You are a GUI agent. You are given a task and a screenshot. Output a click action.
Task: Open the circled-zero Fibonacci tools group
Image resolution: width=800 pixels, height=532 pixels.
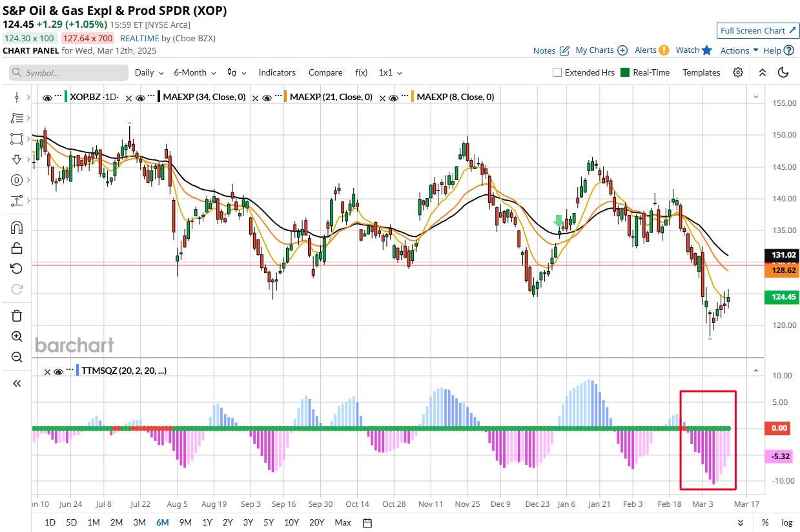tap(17, 180)
